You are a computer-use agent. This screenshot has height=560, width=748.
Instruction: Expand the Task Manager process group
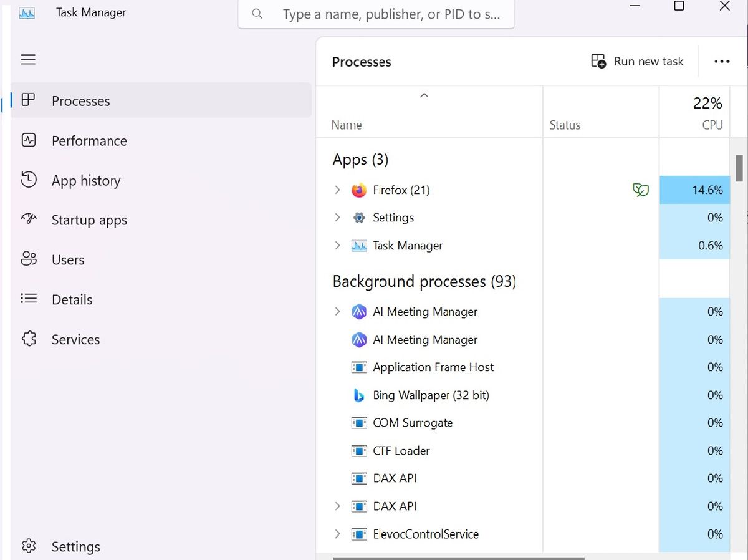(338, 246)
